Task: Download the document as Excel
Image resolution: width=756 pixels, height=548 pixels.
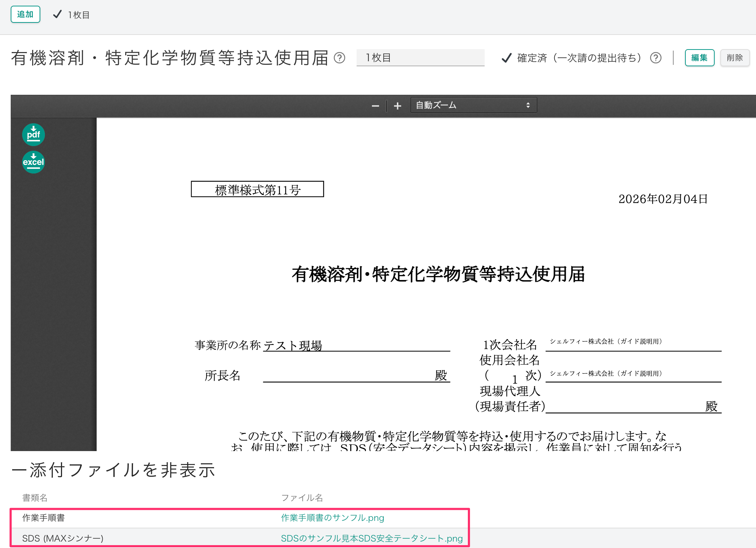Action: [x=33, y=162]
